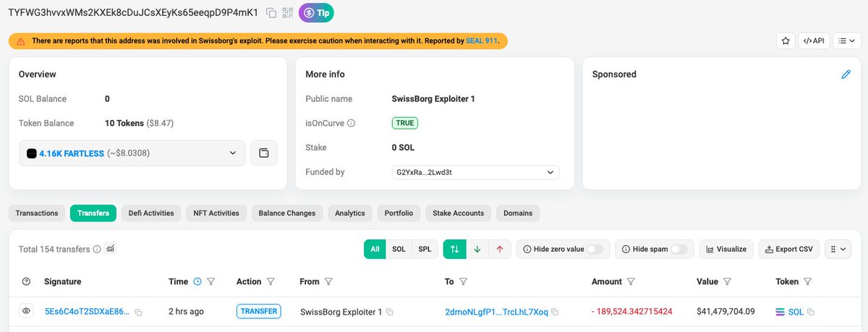
Task: Copy the 2dmoNLgfP1...TrcLhL7Xoq address
Action: click(556, 312)
